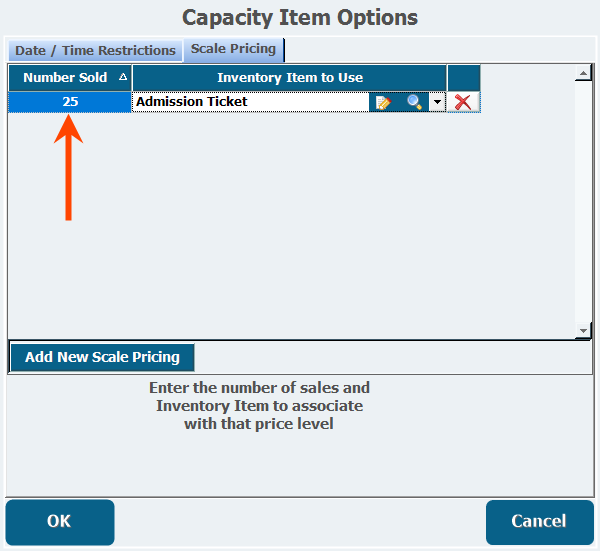The width and height of the screenshot is (600, 551).
Task: Click the vertical scrollbar track of the grid
Action: (583, 202)
